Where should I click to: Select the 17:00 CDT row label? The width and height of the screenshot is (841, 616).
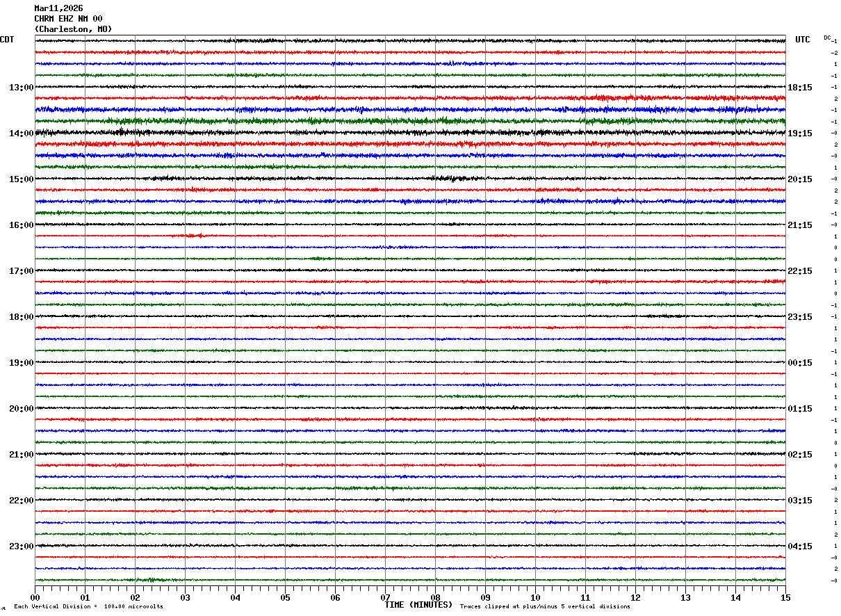(21, 271)
